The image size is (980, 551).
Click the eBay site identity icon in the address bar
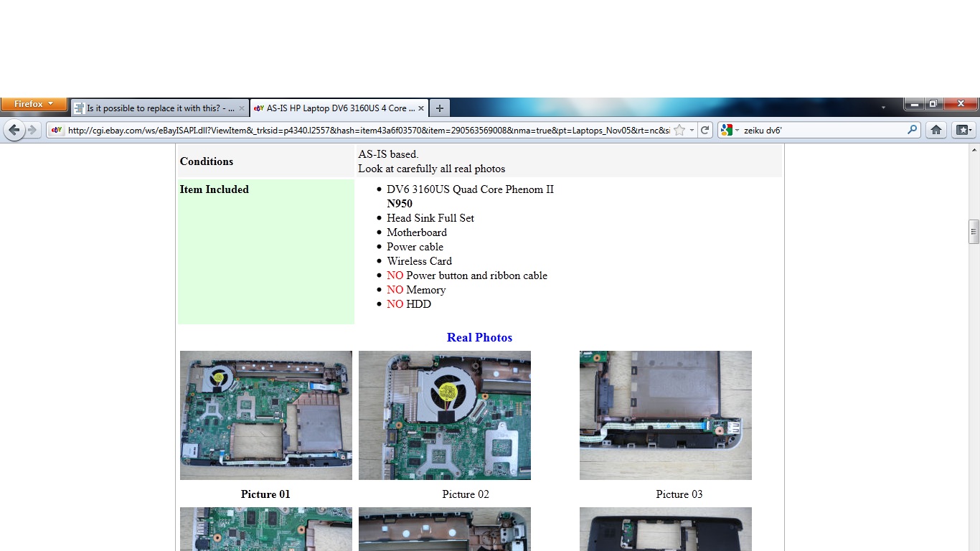[x=57, y=130]
